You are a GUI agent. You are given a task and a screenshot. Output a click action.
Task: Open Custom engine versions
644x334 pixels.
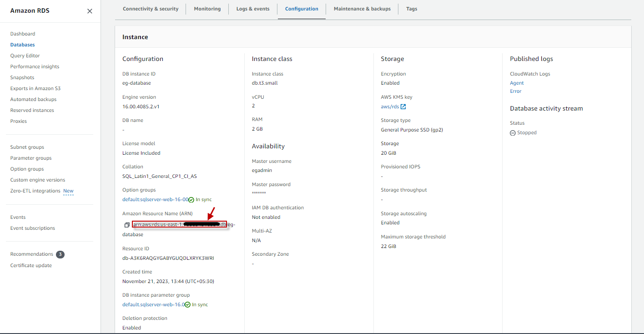pos(38,180)
